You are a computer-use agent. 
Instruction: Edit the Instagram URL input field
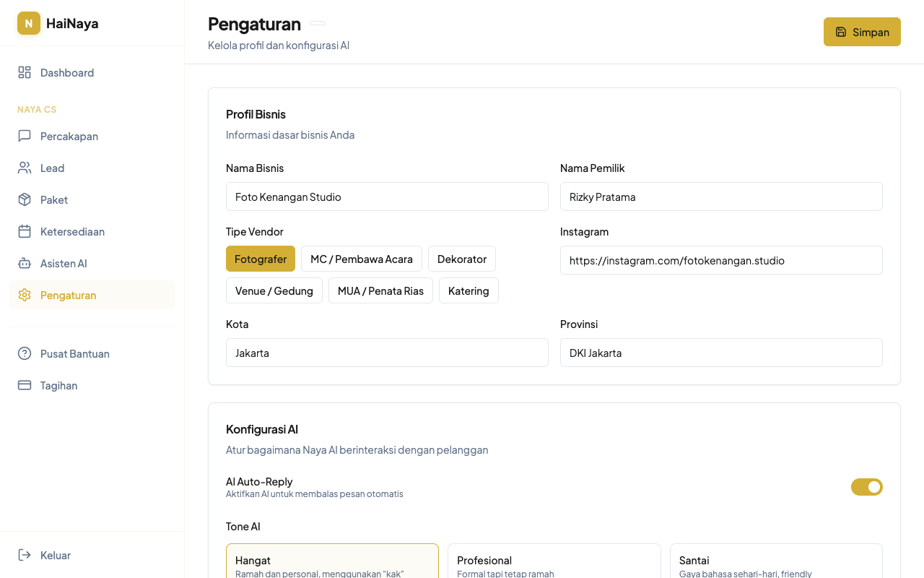point(721,260)
